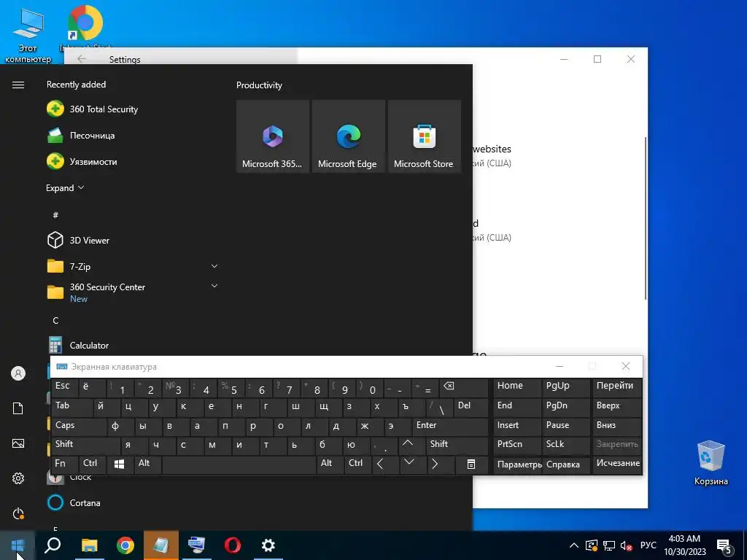Click the muted volume tray icon
Screen dimensions: 747x560
click(x=627, y=545)
